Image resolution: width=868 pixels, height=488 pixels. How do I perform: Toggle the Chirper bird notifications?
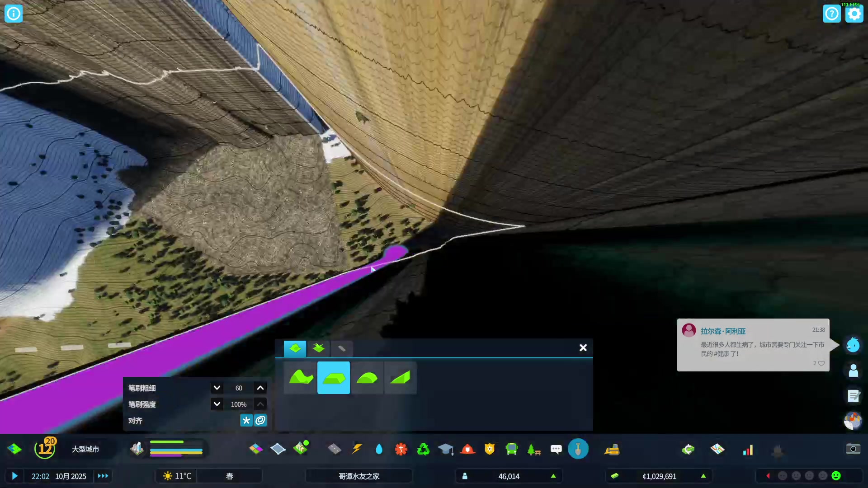[853, 345]
